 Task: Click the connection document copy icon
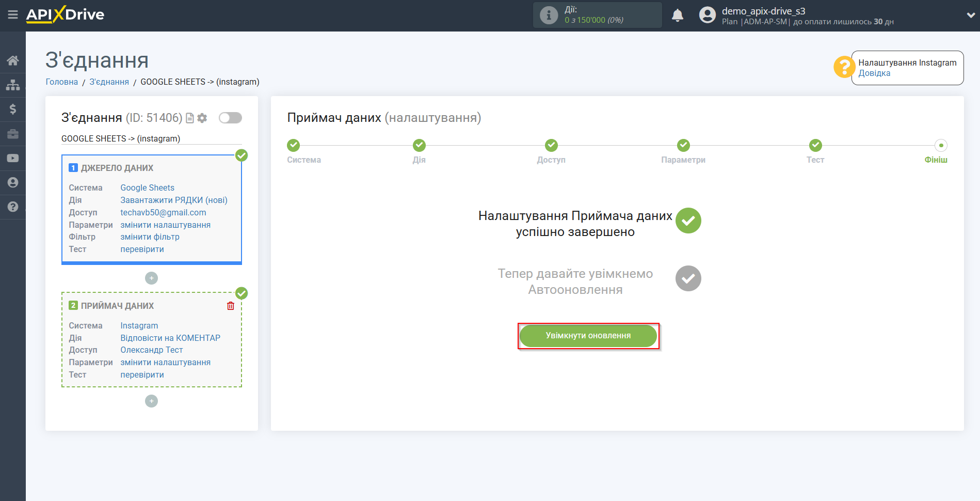(190, 118)
